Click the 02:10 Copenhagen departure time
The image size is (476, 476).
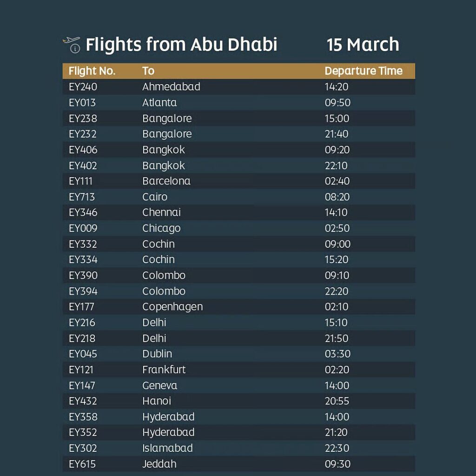point(337,307)
